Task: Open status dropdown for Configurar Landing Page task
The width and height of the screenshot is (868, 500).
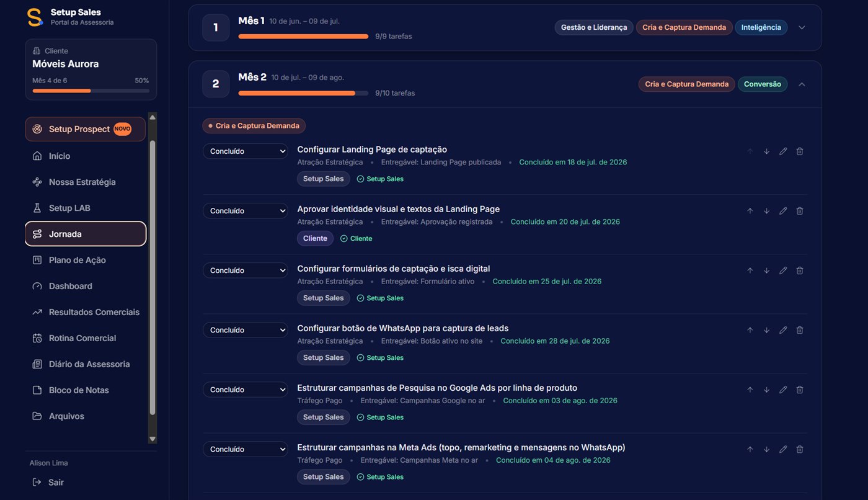Action: click(x=246, y=151)
